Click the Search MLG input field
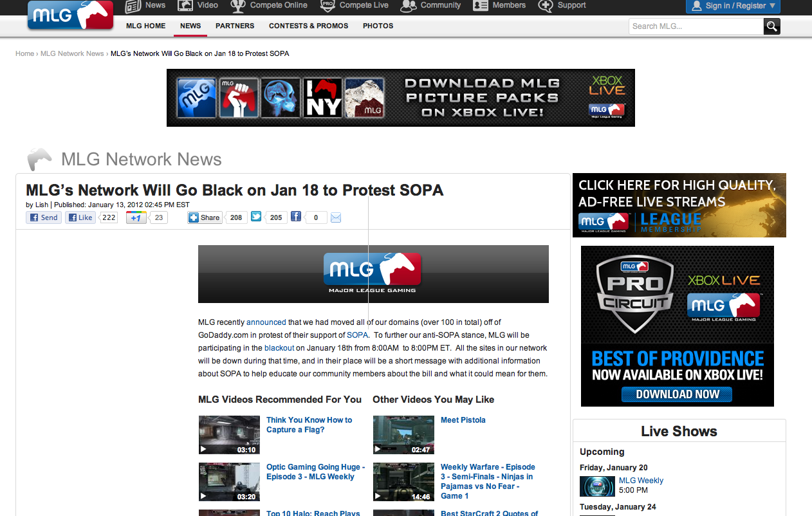This screenshot has height=516, width=812. point(696,26)
